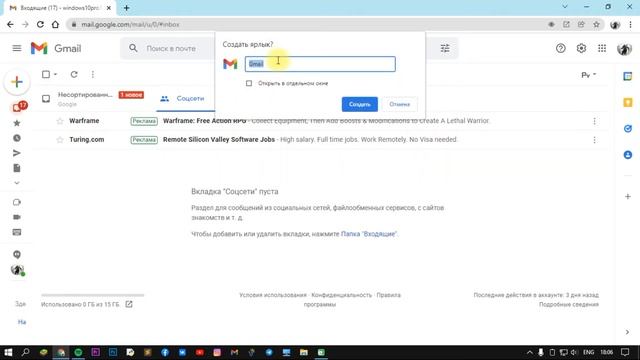Viewport: 640px width, 360px height.
Task: Open Google Calendar side panel
Action: click(x=628, y=76)
